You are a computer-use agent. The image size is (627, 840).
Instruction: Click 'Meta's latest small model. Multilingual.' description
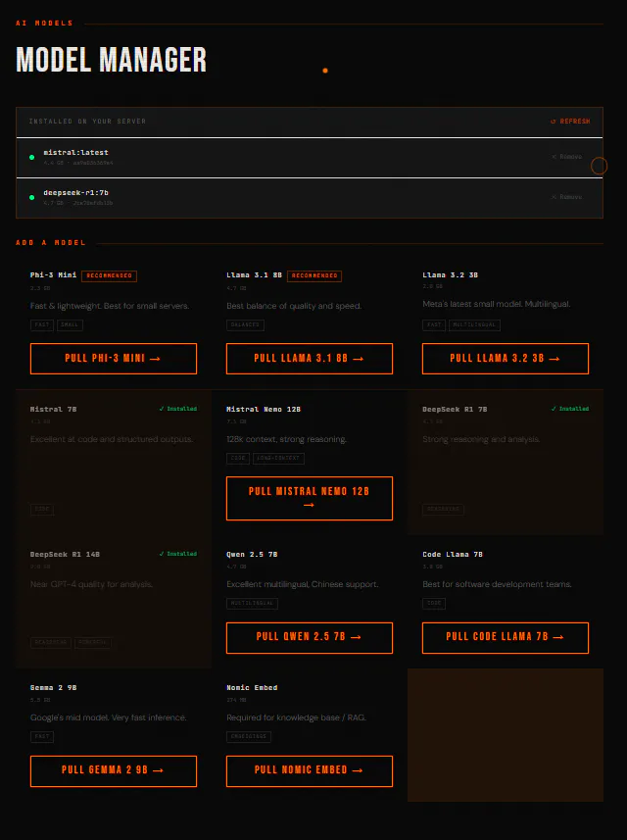point(497,304)
